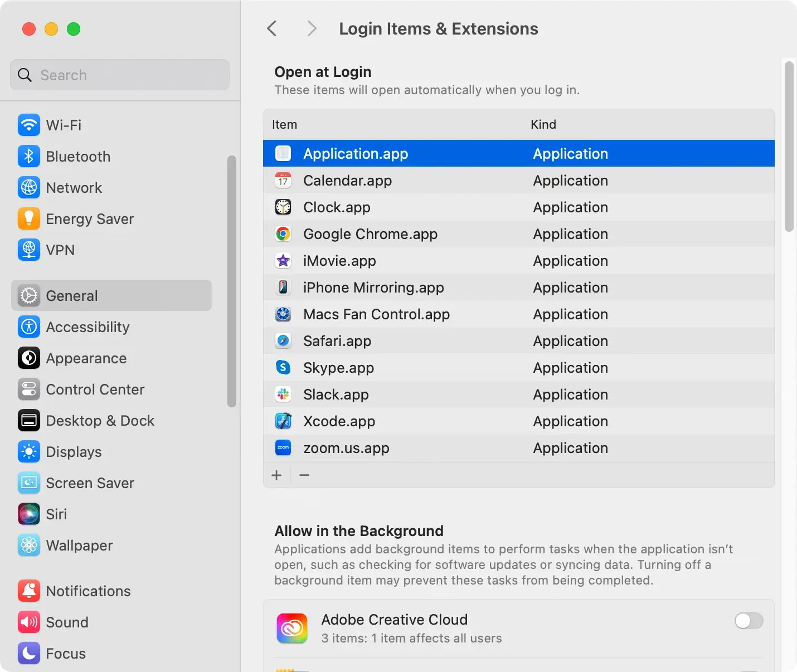Click the iMovie star icon
Screen dimensions: 797x672
tap(283, 260)
